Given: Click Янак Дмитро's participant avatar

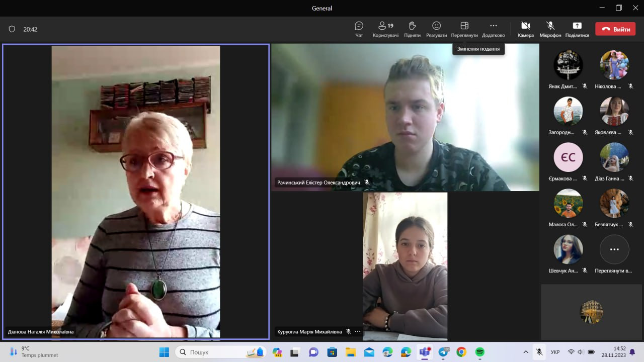Looking at the screenshot, I should [x=568, y=65].
